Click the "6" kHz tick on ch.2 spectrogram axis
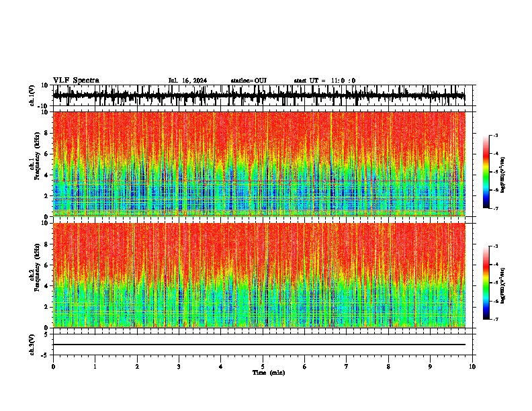The height and width of the screenshot is (411, 532). [46, 265]
